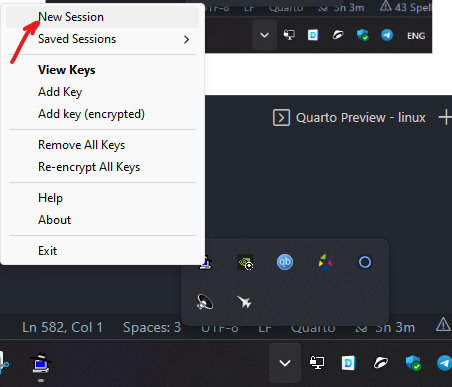Open the About entry
The width and height of the screenshot is (452, 387).
coord(103,220)
